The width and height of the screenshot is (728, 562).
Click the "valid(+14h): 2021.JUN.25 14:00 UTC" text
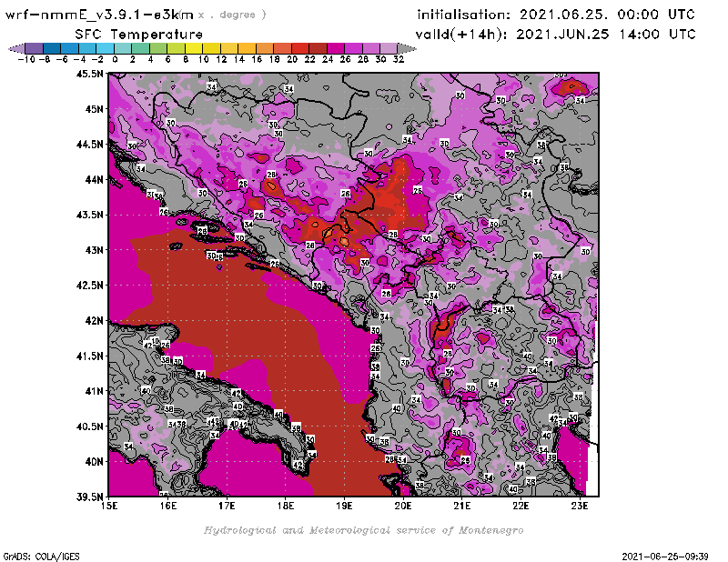[556, 35]
